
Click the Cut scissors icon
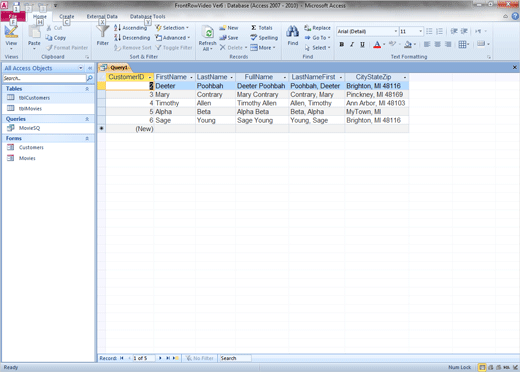click(49, 28)
